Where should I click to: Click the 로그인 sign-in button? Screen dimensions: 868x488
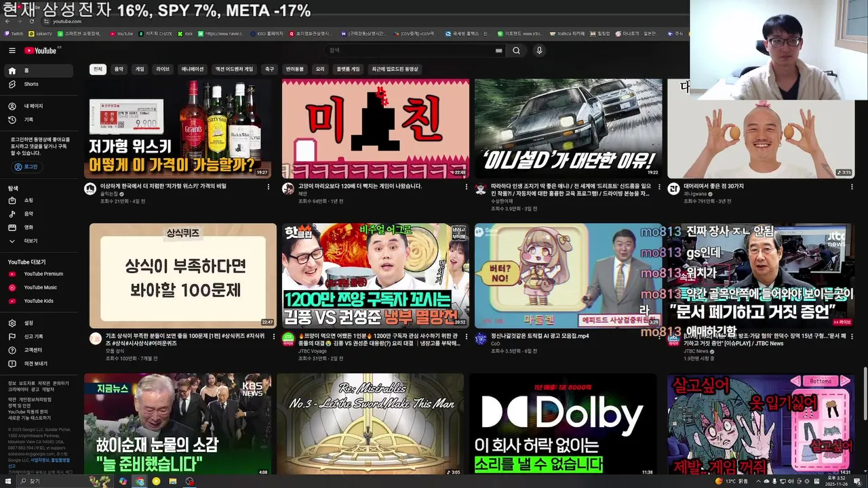click(x=26, y=167)
